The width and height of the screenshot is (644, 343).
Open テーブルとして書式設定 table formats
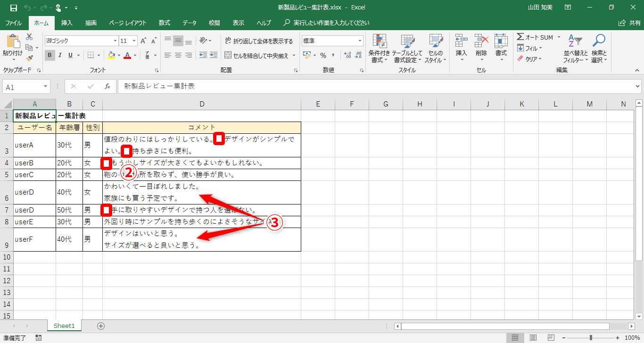(x=407, y=48)
